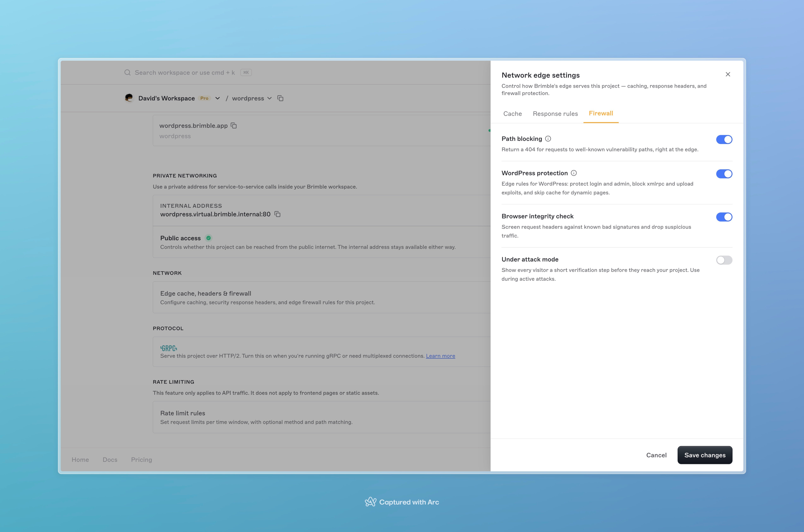
Task: Click the Under attack mode label
Action: click(x=530, y=259)
